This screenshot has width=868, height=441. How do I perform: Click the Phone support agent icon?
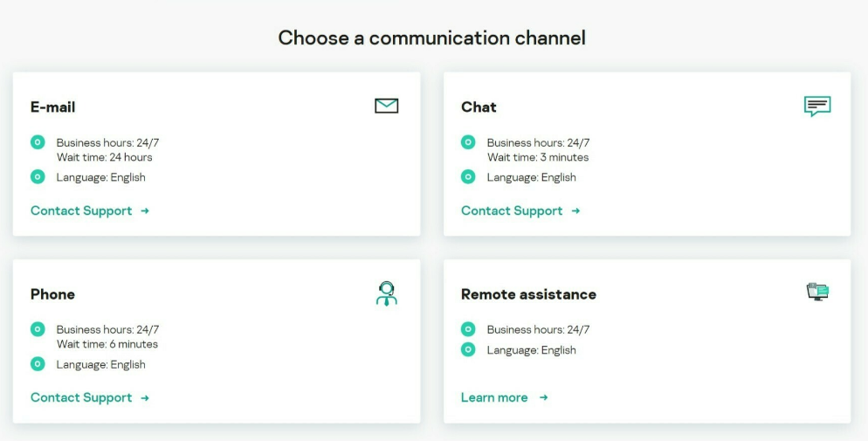tap(386, 293)
